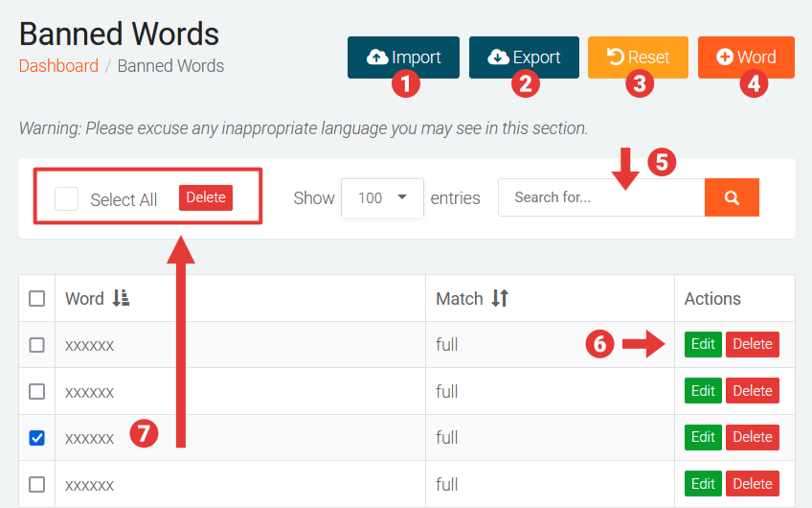Edit the first banned word row
Screen dimensions: 812x508
click(x=703, y=344)
